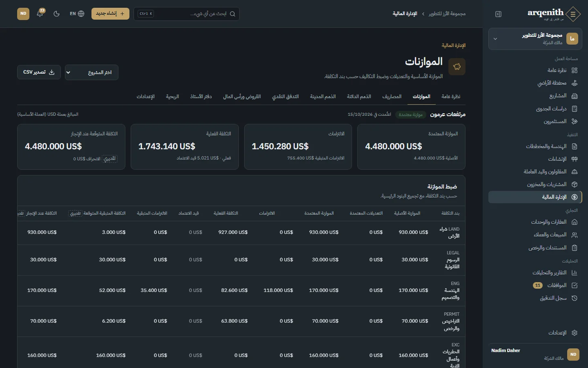Open الهندسة والمخططات sidebar item
Viewport: 588px width, 368px height.
coord(535,146)
